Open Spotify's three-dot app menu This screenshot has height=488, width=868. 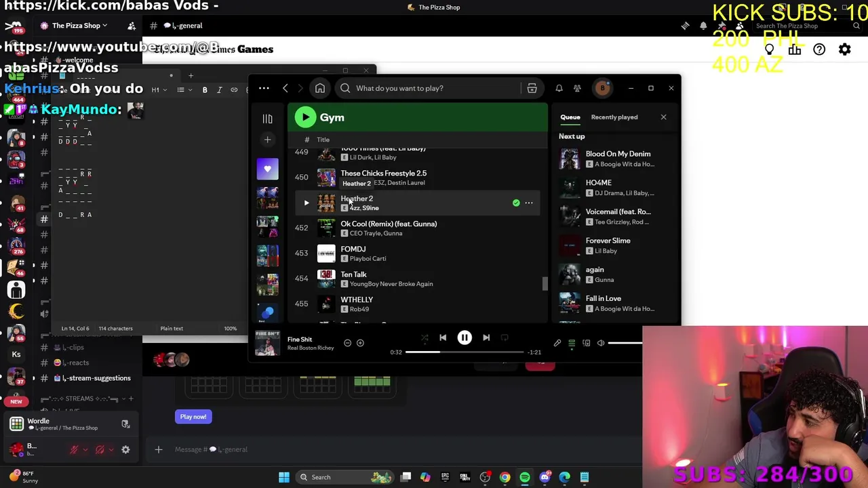(x=264, y=88)
